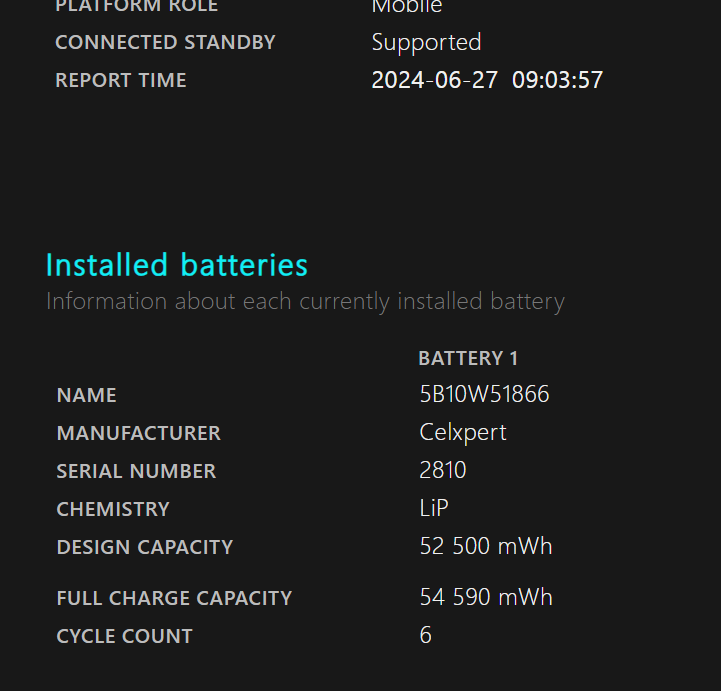Click the cycle count value 6
This screenshot has height=691, width=721.
pos(426,636)
